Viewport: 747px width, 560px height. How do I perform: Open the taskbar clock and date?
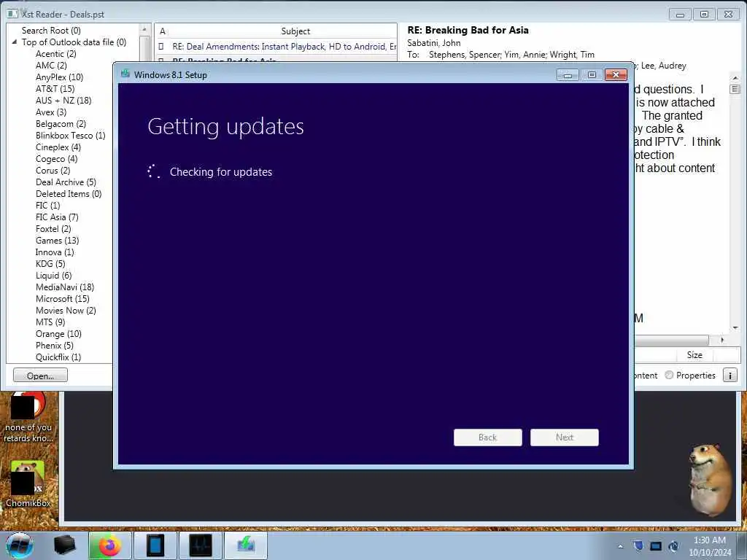pyautogui.click(x=709, y=546)
